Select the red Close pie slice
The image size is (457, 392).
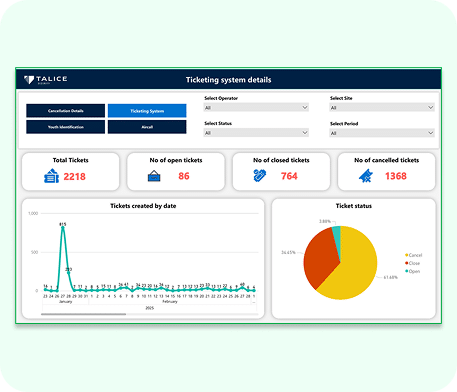point(318,257)
